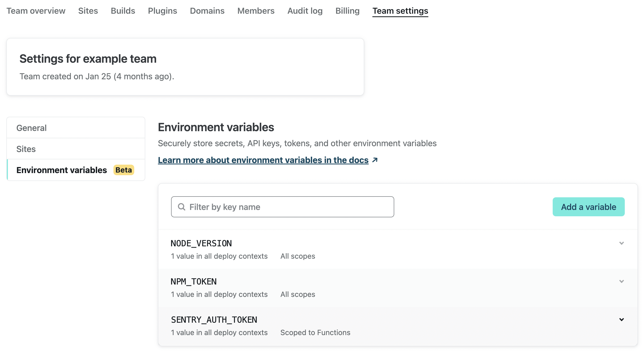
Task: Open the Billing tab
Action: (347, 11)
